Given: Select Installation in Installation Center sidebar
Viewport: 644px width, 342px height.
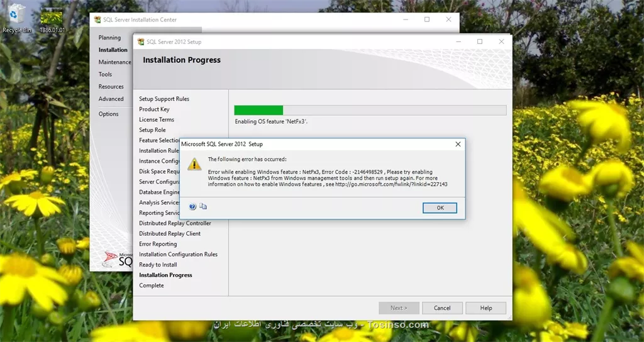Looking at the screenshot, I should point(113,50).
